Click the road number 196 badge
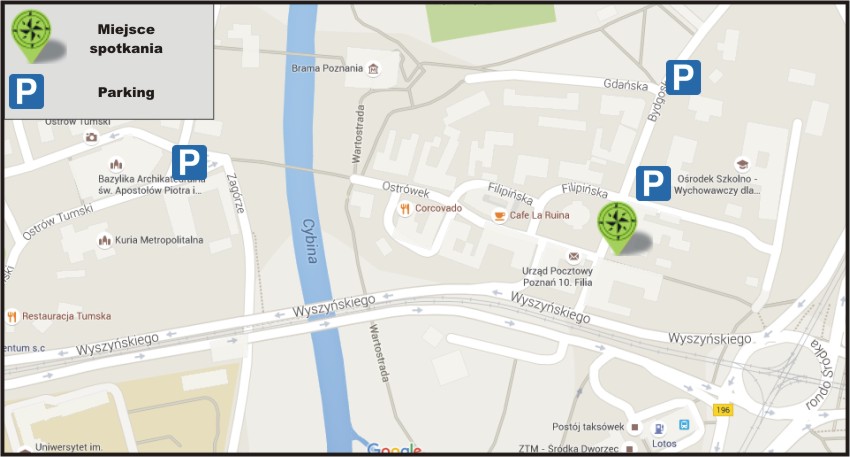The width and height of the screenshot is (850, 457). [x=723, y=410]
